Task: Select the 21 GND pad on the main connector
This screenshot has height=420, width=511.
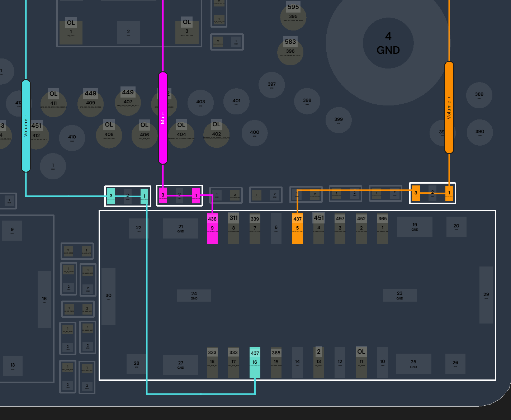Action: pyautogui.click(x=180, y=228)
